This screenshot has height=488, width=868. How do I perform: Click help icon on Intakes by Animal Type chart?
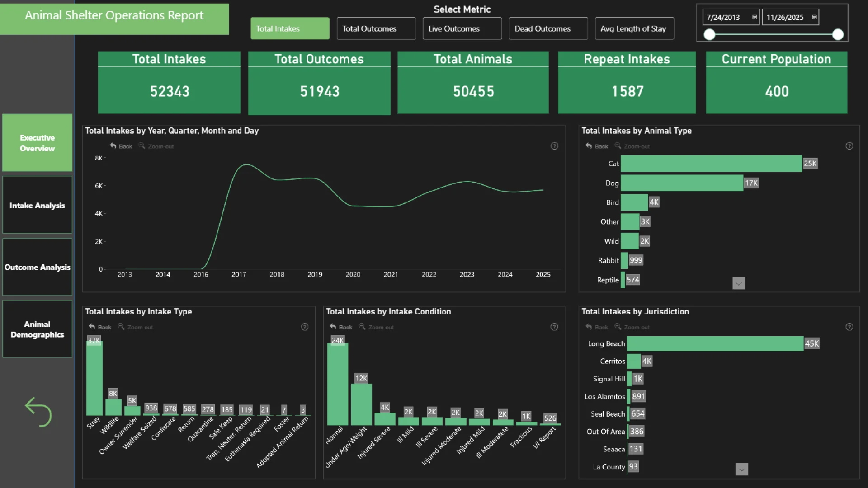pyautogui.click(x=849, y=146)
